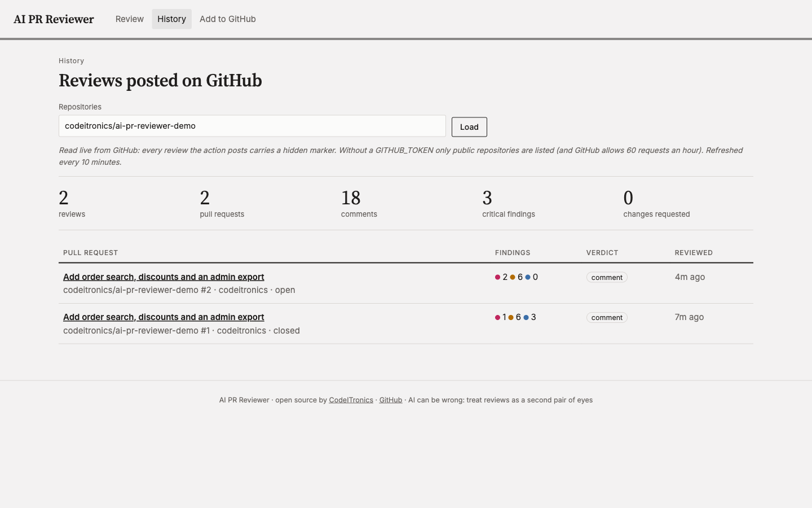
Task: Select the History tab
Action: pyautogui.click(x=171, y=19)
